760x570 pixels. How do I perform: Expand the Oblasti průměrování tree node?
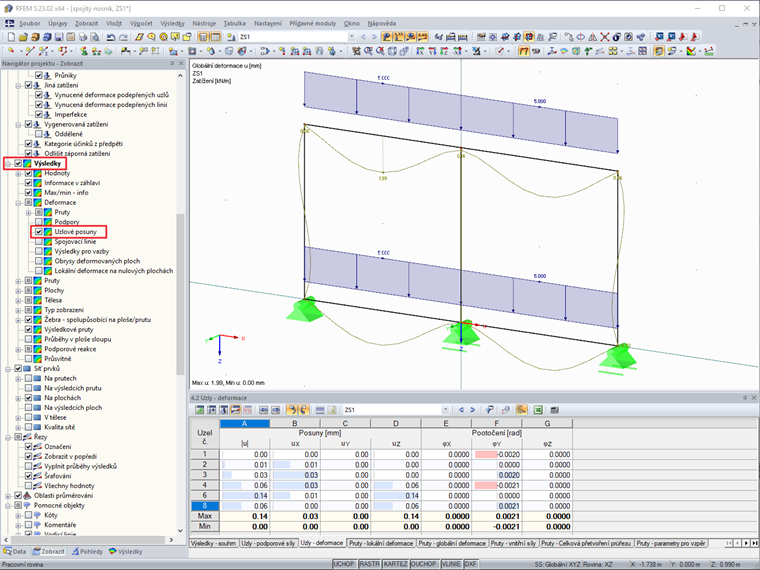(x=8, y=496)
